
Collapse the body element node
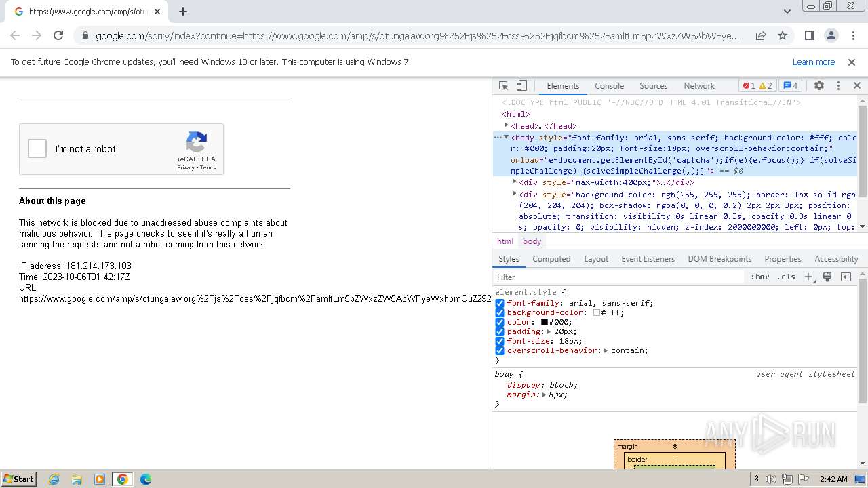pyautogui.click(x=506, y=137)
